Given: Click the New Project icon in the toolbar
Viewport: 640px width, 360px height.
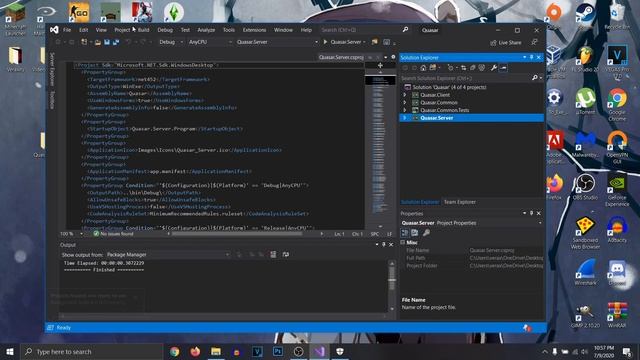Looking at the screenshot, I should pyautogui.click(x=84, y=42).
